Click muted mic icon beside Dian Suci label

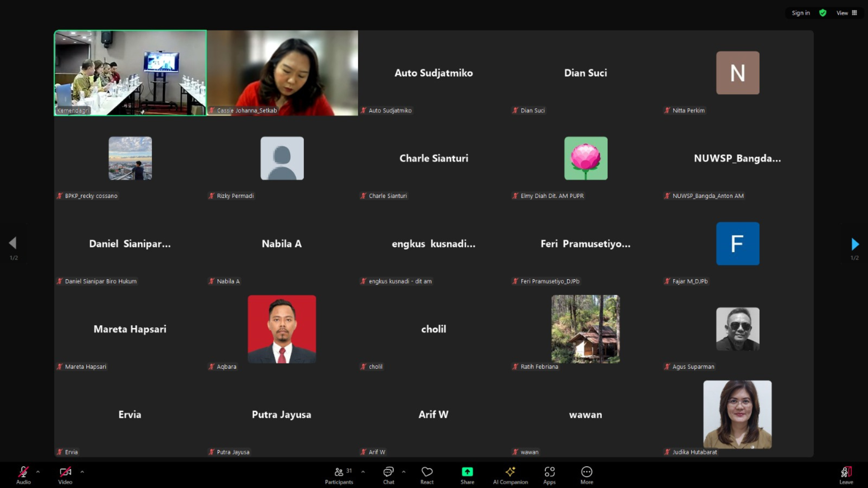pyautogui.click(x=515, y=110)
